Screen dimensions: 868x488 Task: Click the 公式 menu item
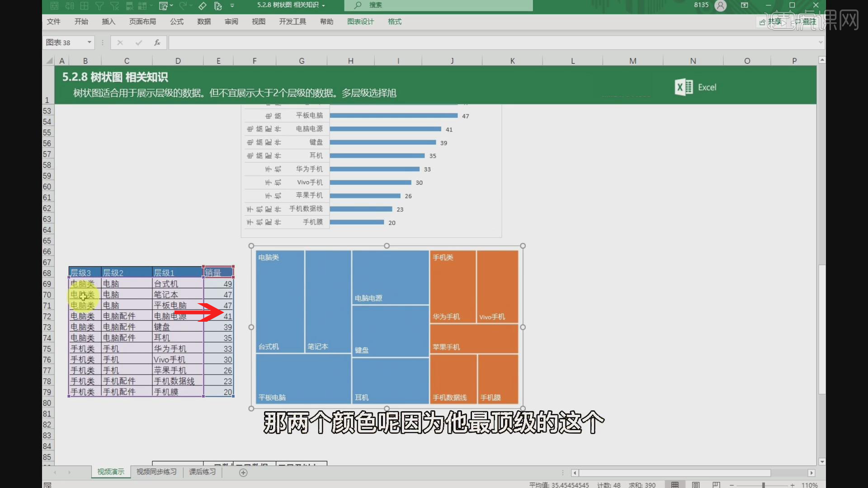pyautogui.click(x=176, y=21)
